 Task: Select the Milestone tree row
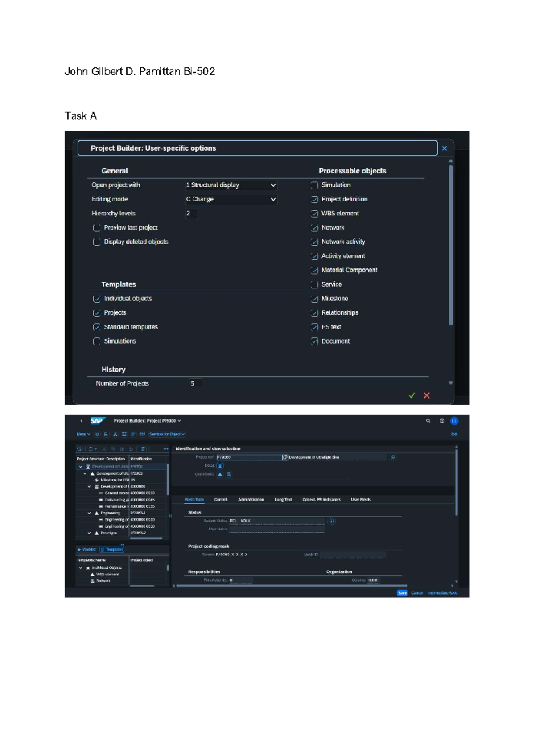[121, 480]
